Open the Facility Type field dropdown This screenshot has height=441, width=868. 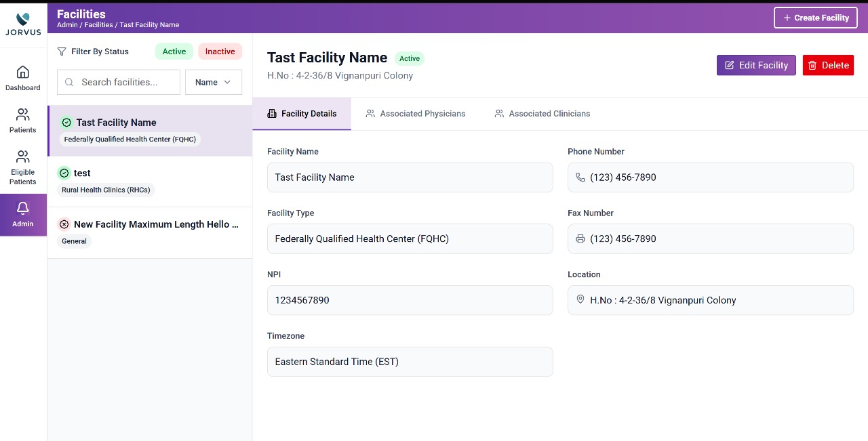[410, 238]
